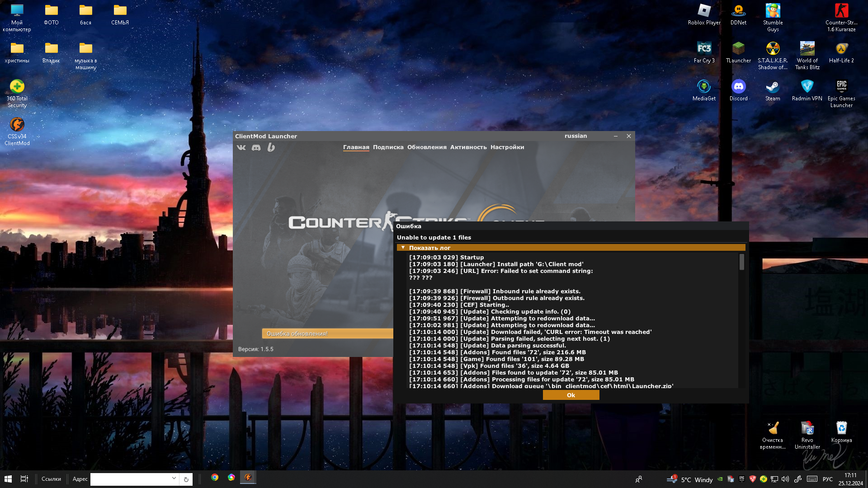
Task: Select Steam desktop icon
Action: coord(773,90)
